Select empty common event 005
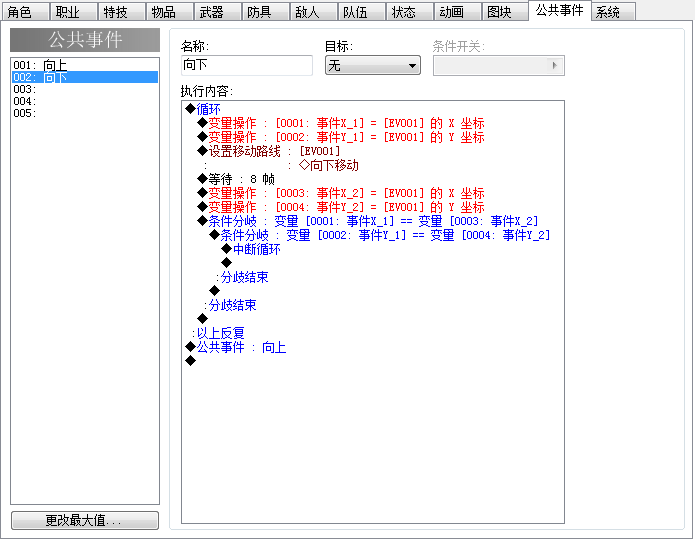Viewport: 695px width, 540px height. click(x=85, y=113)
